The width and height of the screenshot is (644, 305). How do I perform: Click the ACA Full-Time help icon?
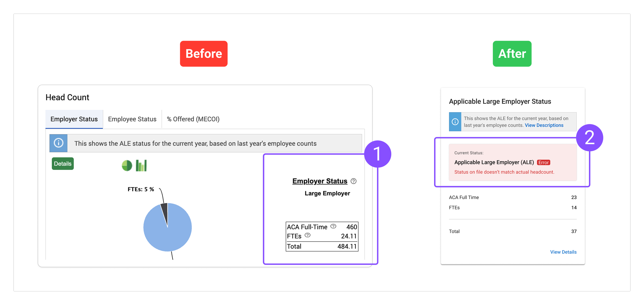(333, 226)
